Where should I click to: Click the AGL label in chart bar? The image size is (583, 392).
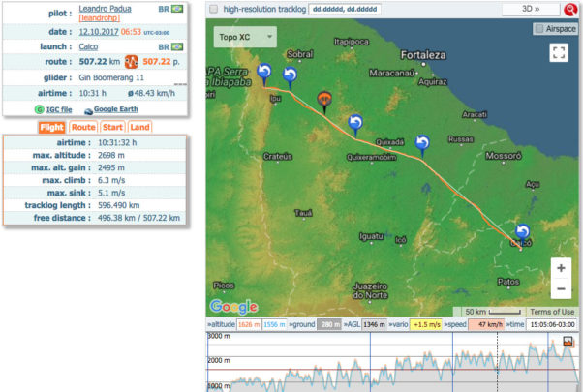351,324
